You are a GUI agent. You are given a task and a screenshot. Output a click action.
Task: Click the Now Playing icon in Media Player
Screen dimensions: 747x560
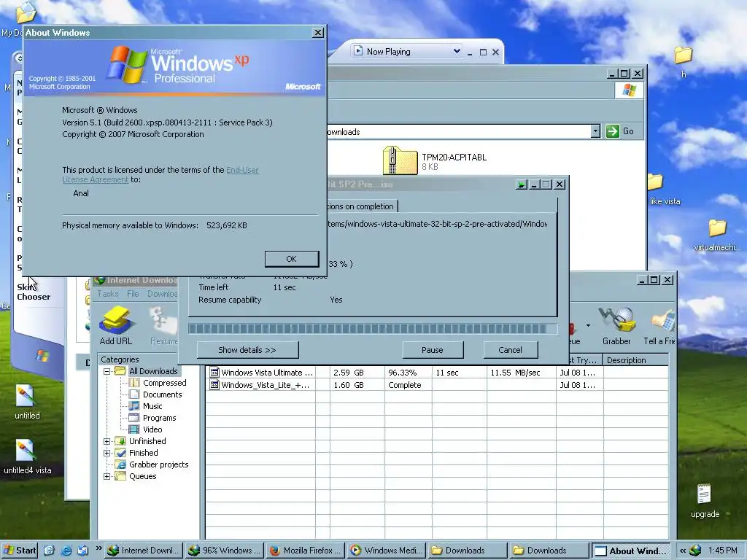point(357,51)
